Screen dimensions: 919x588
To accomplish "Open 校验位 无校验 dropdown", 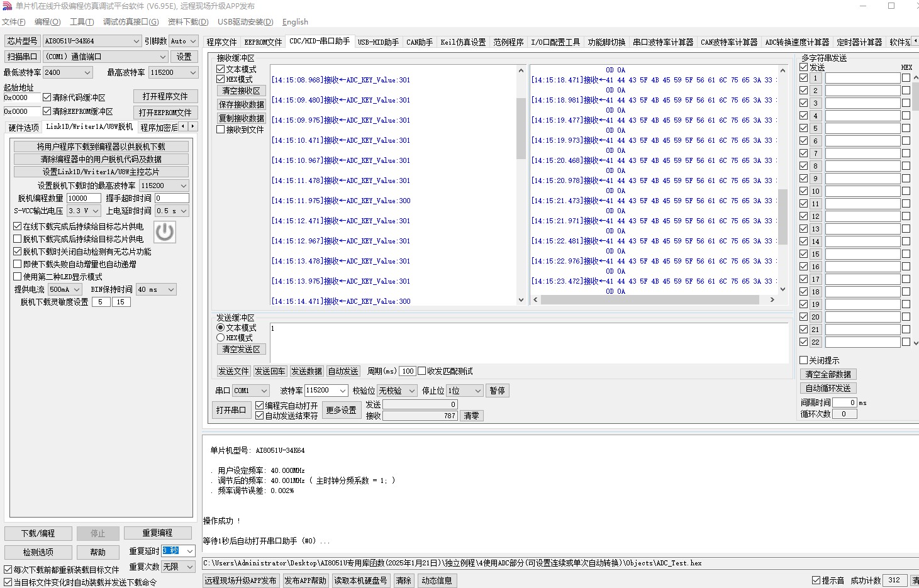I will pos(397,391).
